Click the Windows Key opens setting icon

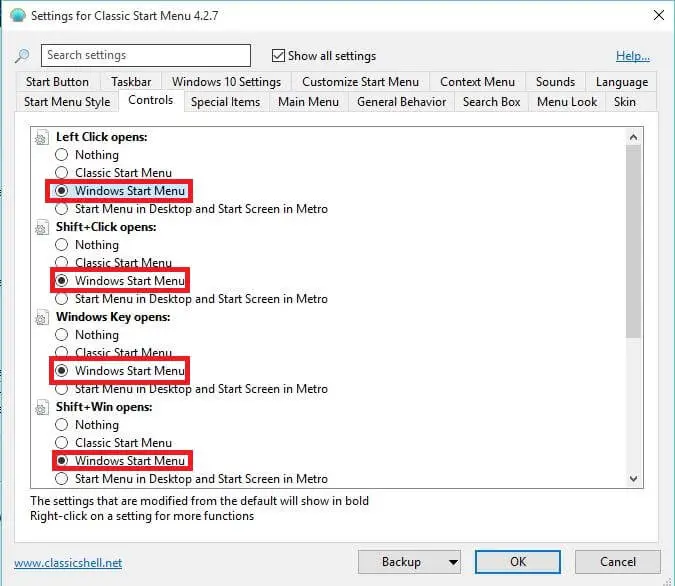(41, 317)
